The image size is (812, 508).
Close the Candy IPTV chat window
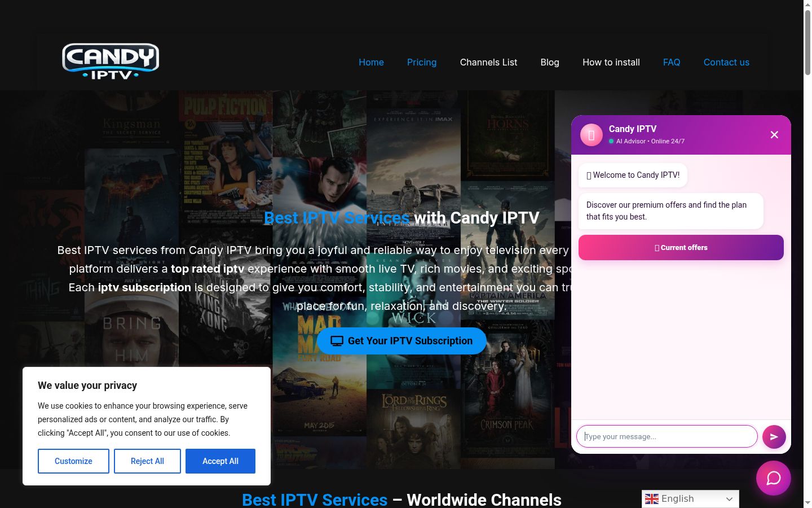(x=774, y=134)
